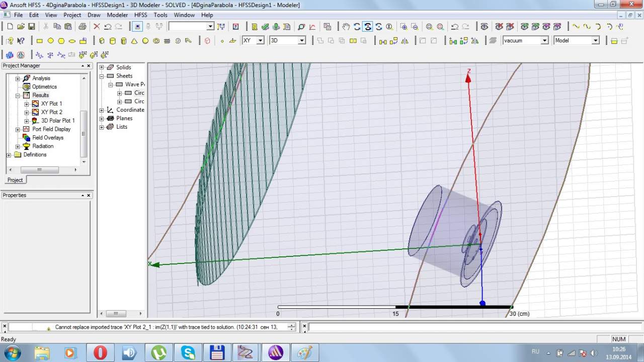Click the Validate green checkmark icon
Image resolution: width=644 pixels, height=362 pixels.
pyautogui.click(x=266, y=27)
